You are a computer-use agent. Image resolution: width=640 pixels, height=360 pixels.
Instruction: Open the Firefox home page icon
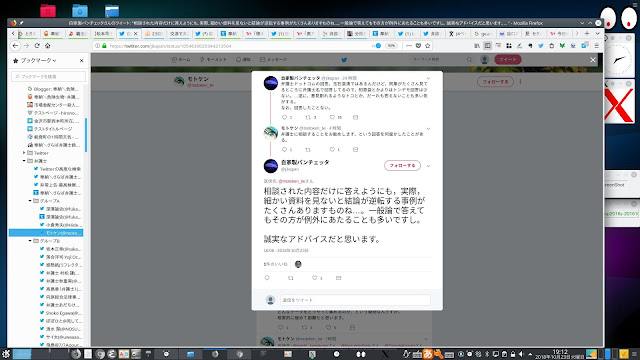tap(47, 46)
